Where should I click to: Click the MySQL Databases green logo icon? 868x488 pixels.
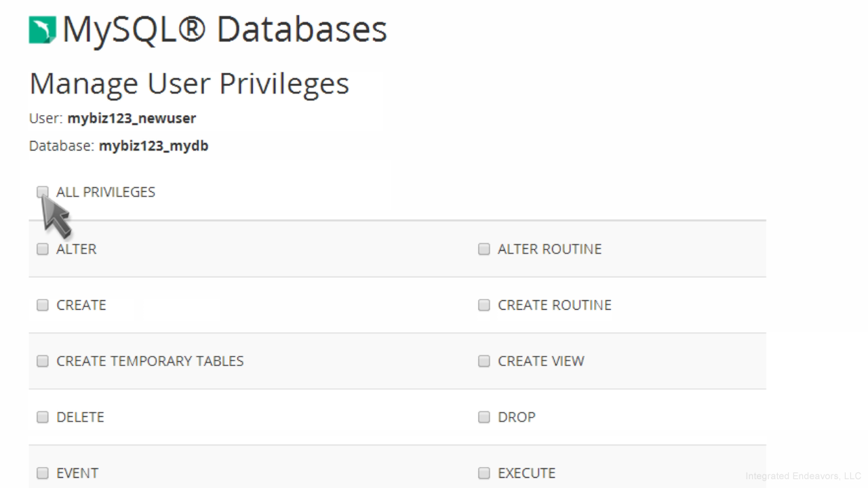42,30
